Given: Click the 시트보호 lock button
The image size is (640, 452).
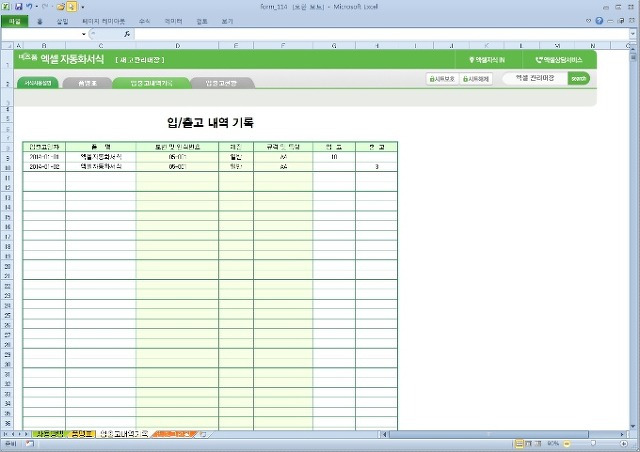Looking at the screenshot, I should (x=442, y=79).
